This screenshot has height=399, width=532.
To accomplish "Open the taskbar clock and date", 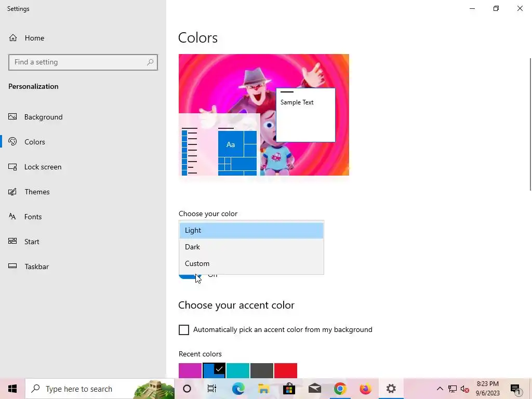I will click(x=487, y=389).
